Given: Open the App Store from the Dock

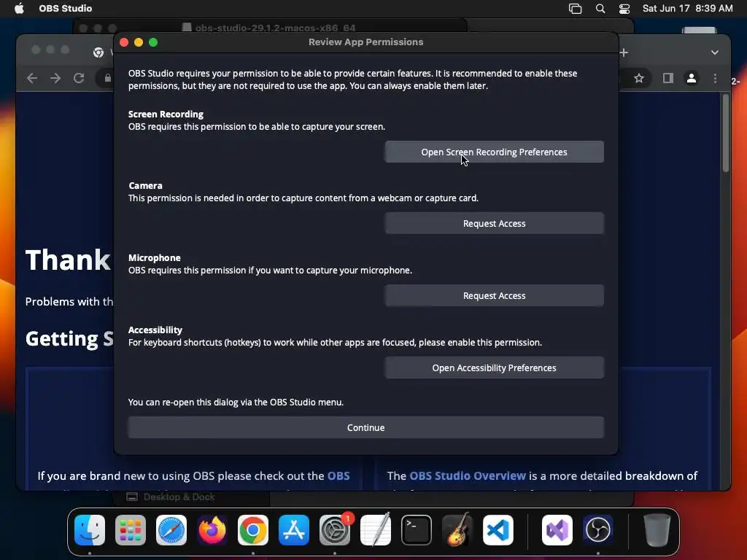Looking at the screenshot, I should pos(294,530).
